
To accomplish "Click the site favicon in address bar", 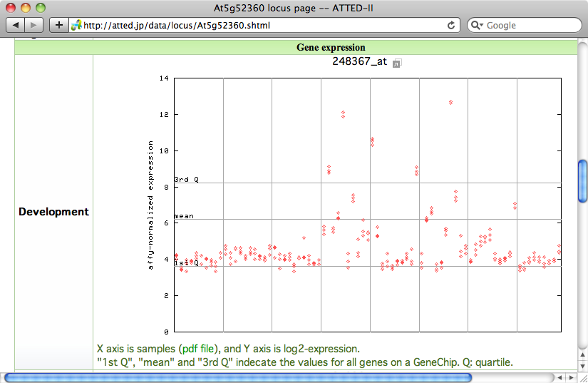I will point(76,25).
